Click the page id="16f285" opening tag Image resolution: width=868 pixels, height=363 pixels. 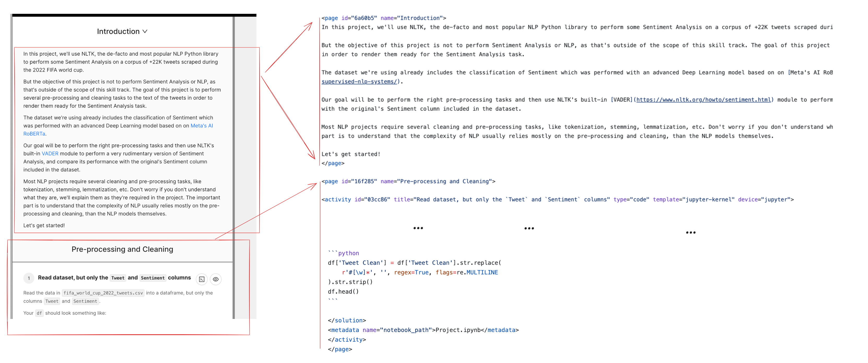point(408,181)
